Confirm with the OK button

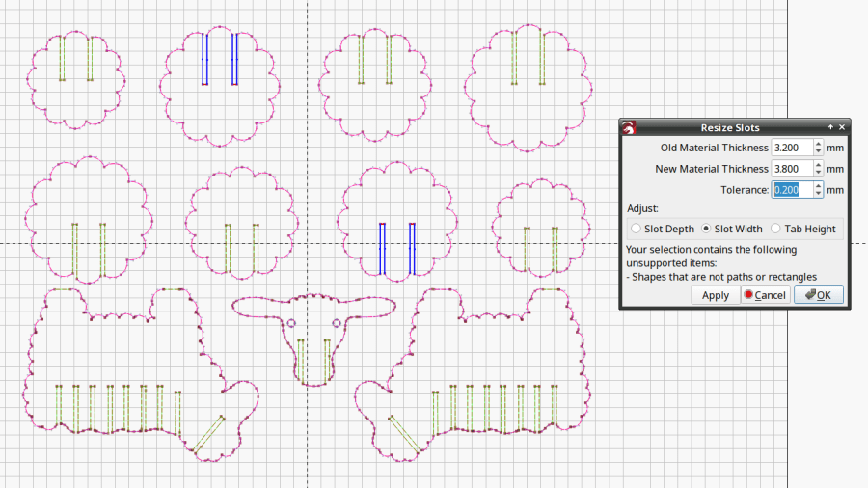pos(819,295)
